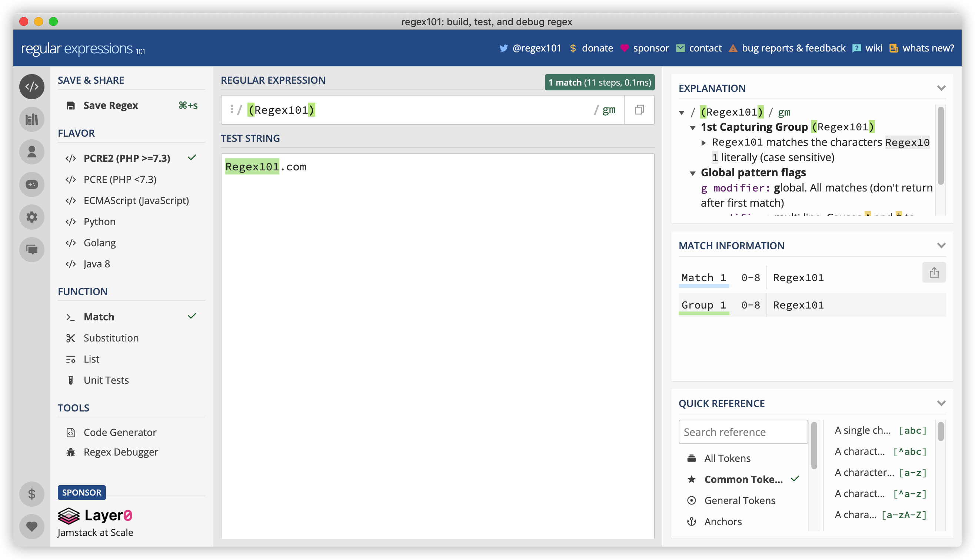
Task: Copy regex to clipboard icon
Action: pyautogui.click(x=639, y=110)
